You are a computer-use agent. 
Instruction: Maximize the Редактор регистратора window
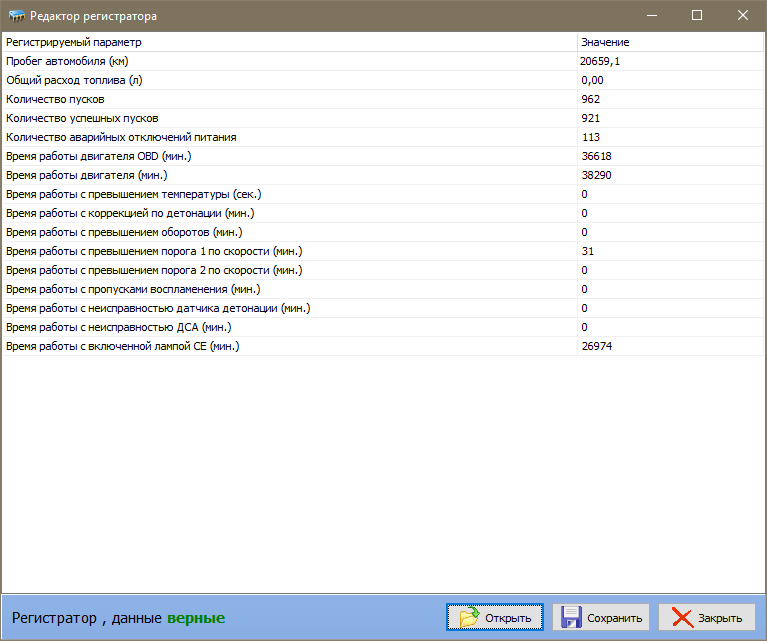697,16
